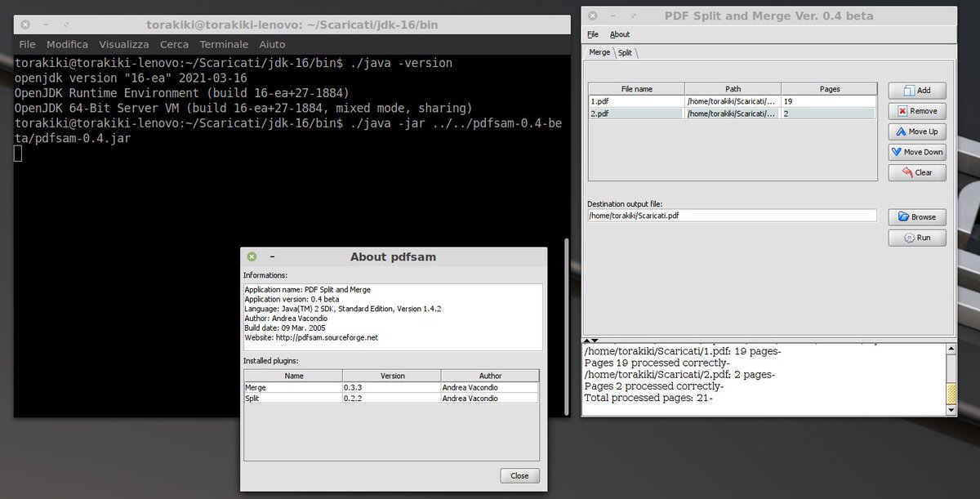
Task: Click the log panel scrollbar thumb
Action: [x=951, y=393]
